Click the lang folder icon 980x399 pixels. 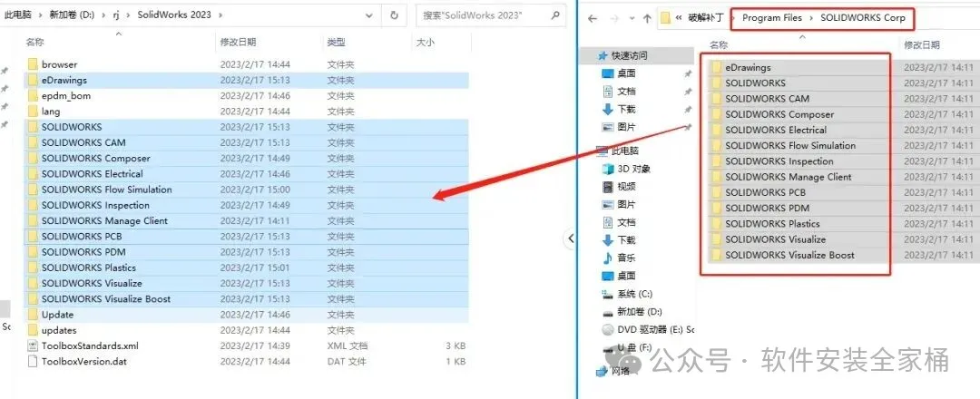tap(34, 112)
